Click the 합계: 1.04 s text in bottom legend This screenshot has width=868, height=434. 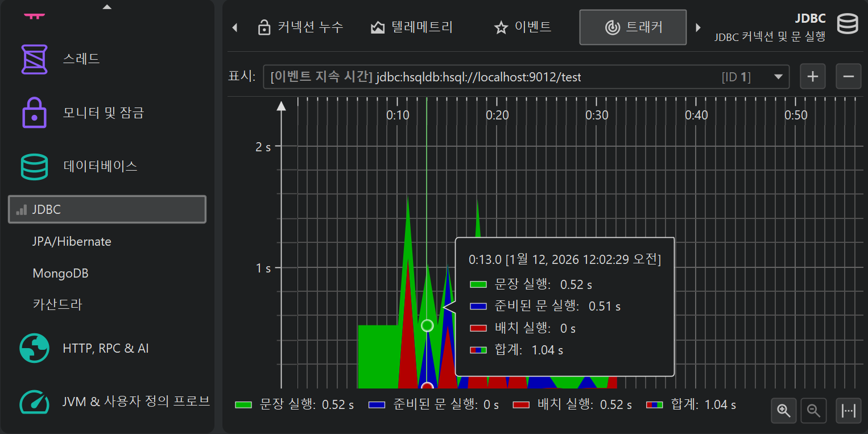[x=704, y=405]
